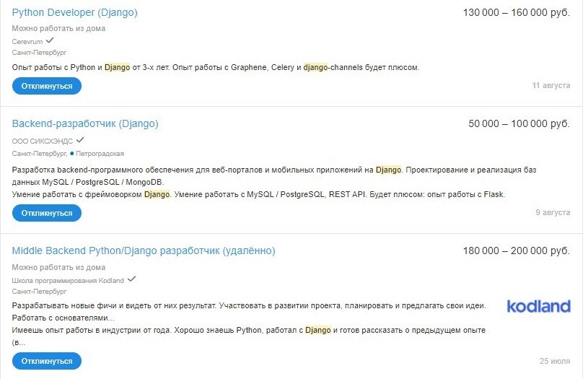This screenshot has width=588, height=379.
Task: Click verified checkmark next to ООО СИКСХЭНДС
Action: 80,140
